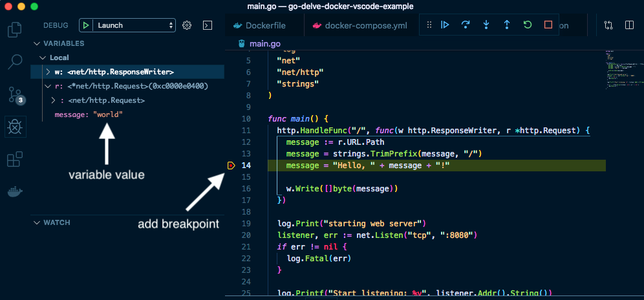Restart the debug session
This screenshot has width=644, height=300.
pos(528,25)
